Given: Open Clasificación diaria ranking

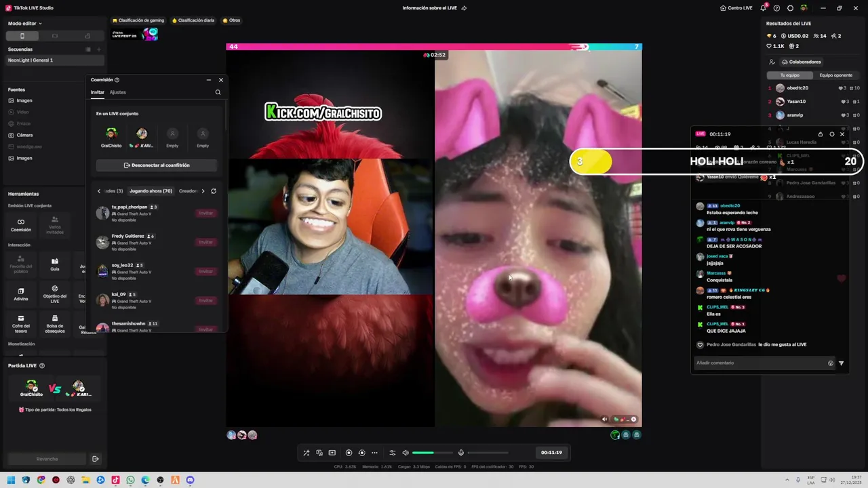Looking at the screenshot, I should (193, 20).
